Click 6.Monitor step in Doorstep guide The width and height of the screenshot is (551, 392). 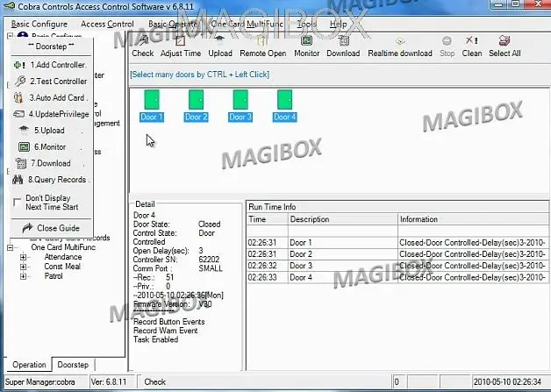coord(51,146)
